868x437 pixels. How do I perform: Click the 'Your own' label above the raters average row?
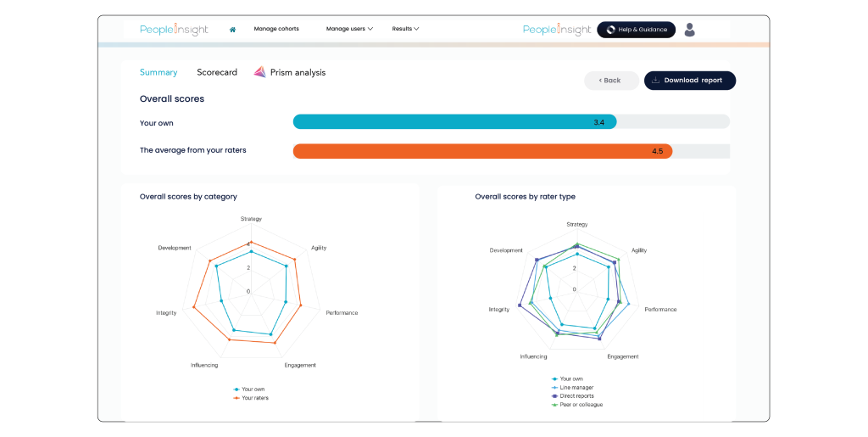tap(157, 123)
